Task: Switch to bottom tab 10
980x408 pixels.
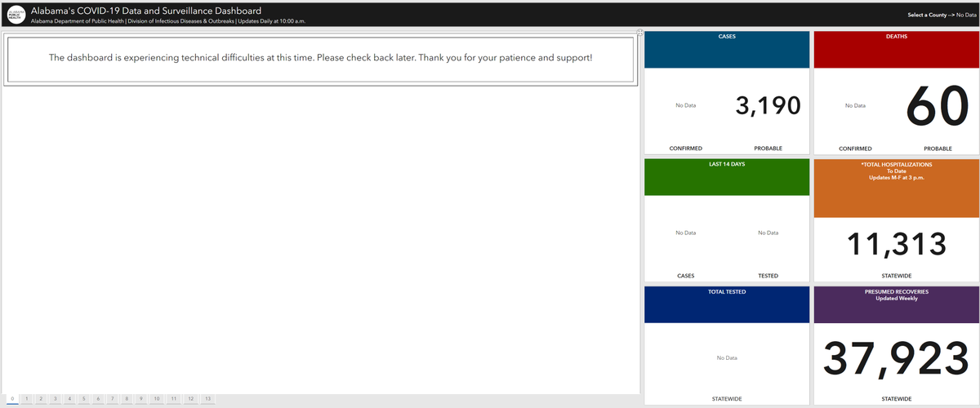Action: click(x=156, y=398)
